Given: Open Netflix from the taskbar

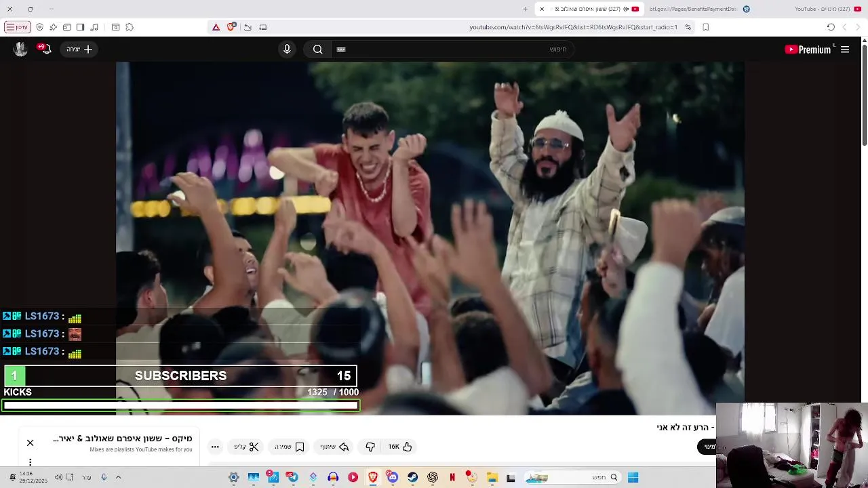Looking at the screenshot, I should point(452,477).
